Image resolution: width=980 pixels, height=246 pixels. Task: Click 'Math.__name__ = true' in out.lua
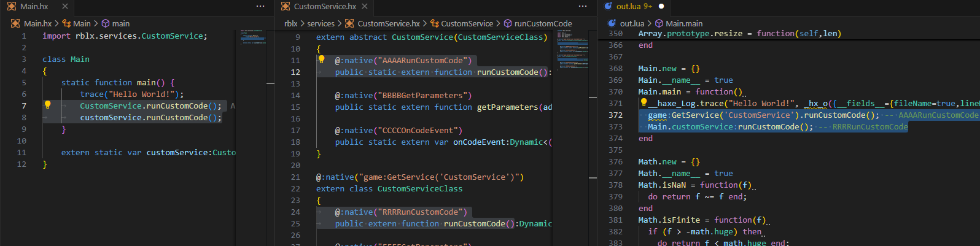(x=686, y=173)
